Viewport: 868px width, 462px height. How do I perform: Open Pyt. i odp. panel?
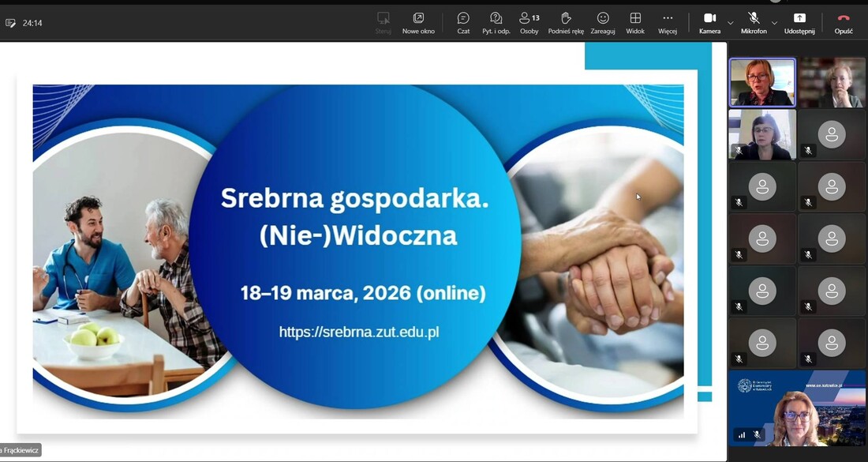tap(496, 23)
